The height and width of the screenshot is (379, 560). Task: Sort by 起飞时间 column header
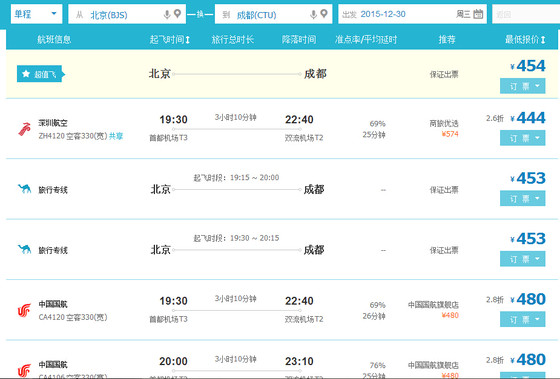[x=170, y=39]
